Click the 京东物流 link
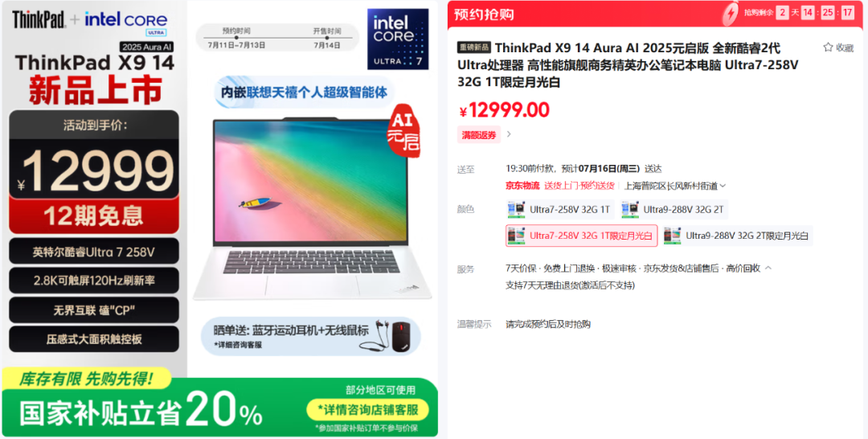Viewport: 868px width, 439px height. point(522,186)
